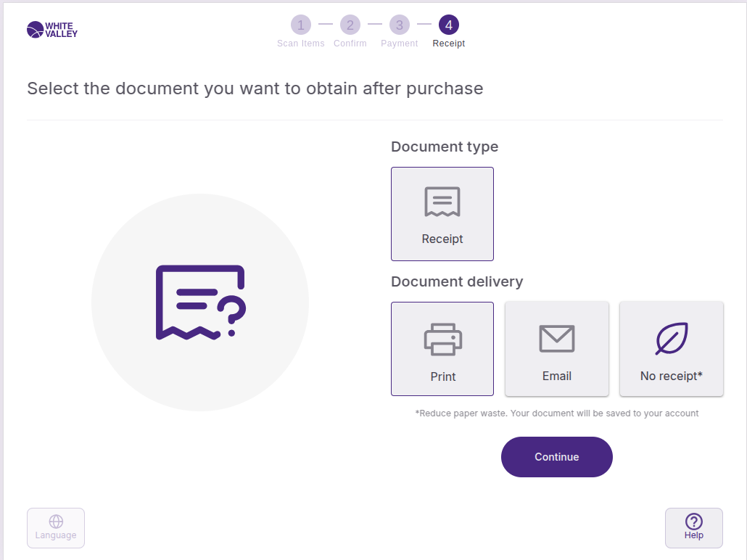Open the Help button

694,528
